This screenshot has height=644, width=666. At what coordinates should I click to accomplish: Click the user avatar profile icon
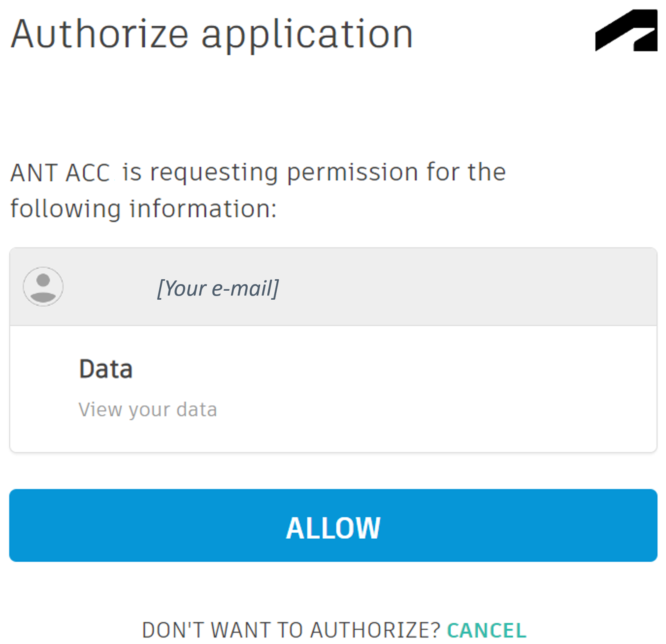pos(43,286)
